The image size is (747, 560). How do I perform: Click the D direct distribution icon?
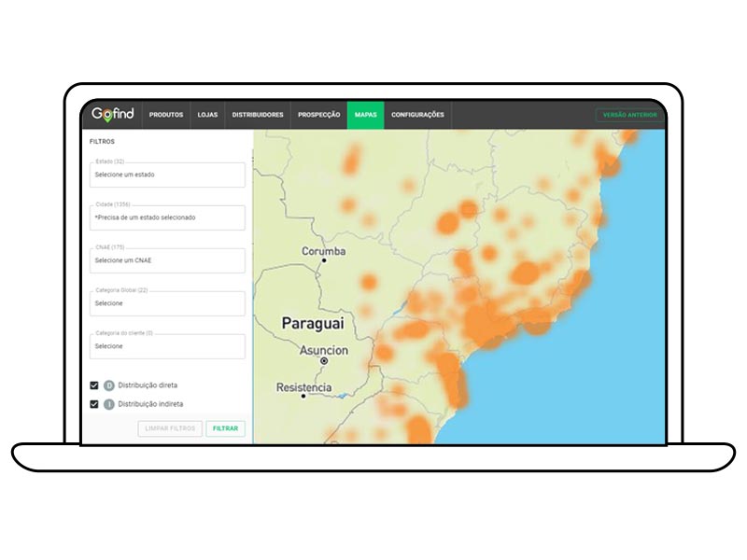[x=109, y=385]
